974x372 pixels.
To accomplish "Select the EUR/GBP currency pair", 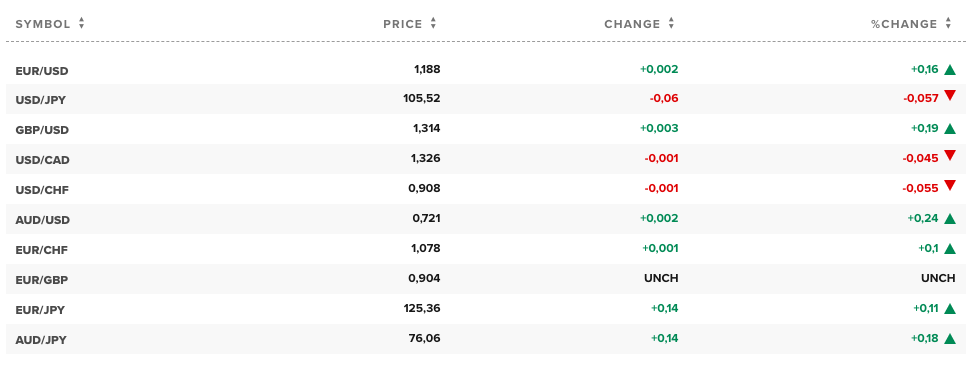I will coord(42,280).
